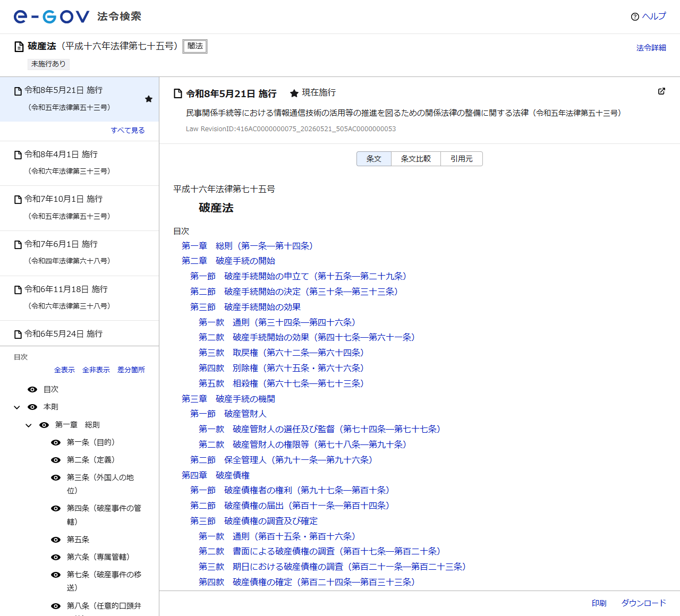Select 令和7年6月1日 施行 revision entry
The image size is (680, 616).
pos(79,253)
